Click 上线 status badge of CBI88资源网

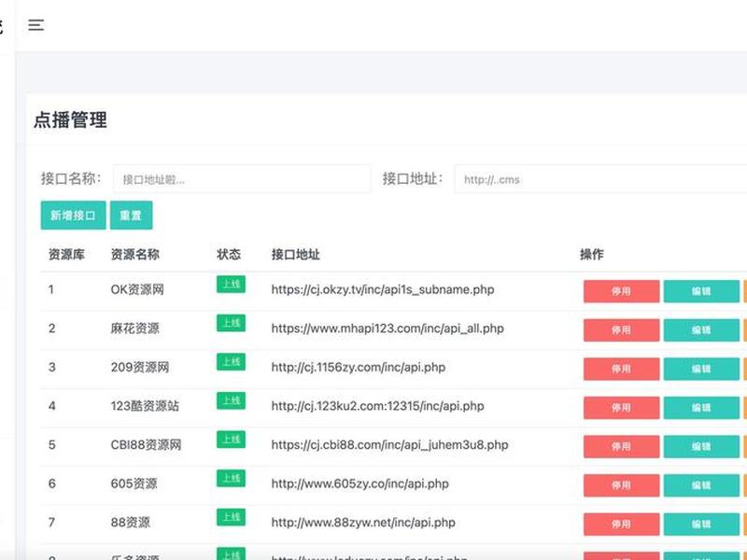tap(231, 440)
